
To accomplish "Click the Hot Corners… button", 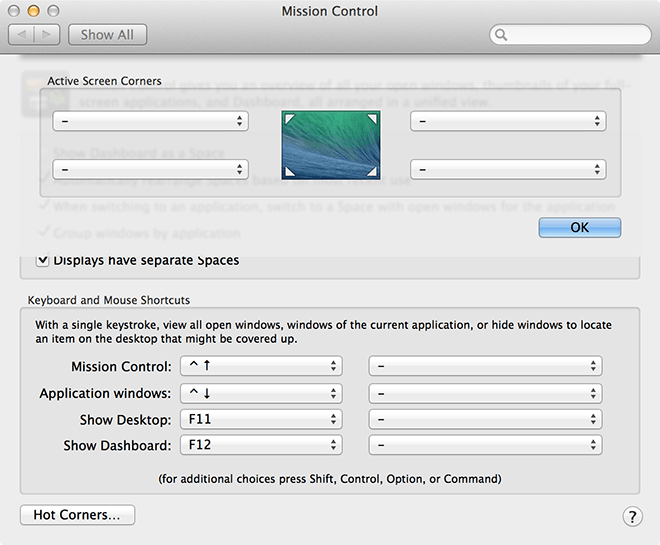I will pyautogui.click(x=77, y=515).
